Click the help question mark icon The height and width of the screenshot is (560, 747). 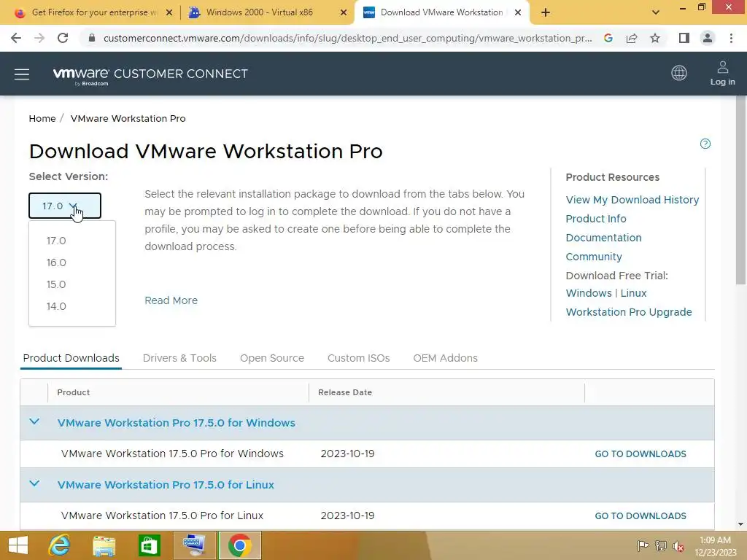click(705, 144)
